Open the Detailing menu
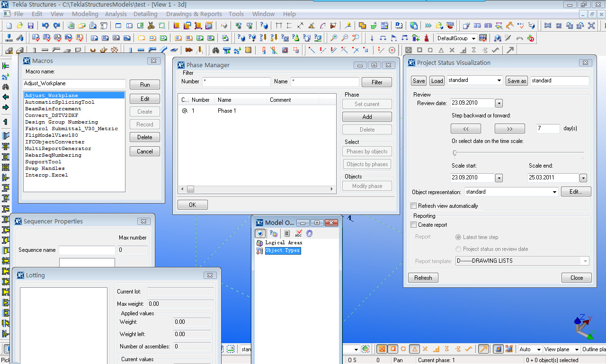This screenshot has width=606, height=364. coord(145,14)
